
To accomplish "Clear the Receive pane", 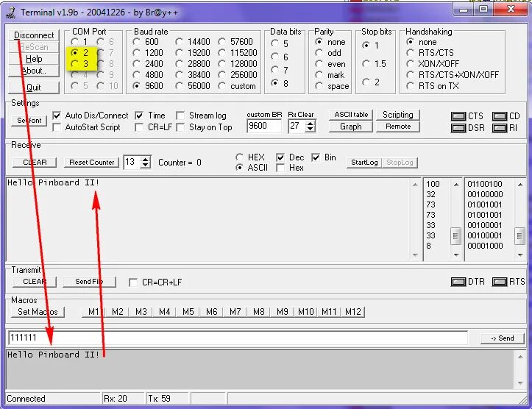I will pos(35,163).
